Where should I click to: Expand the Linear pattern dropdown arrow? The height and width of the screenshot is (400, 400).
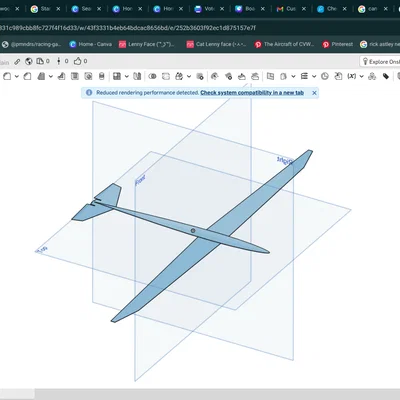coord(126,76)
